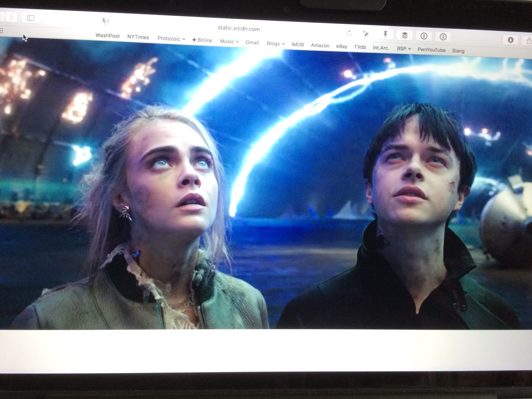Click the static.srcdn.com address bar
The width and height of the screenshot is (532, 399).
[x=239, y=28]
